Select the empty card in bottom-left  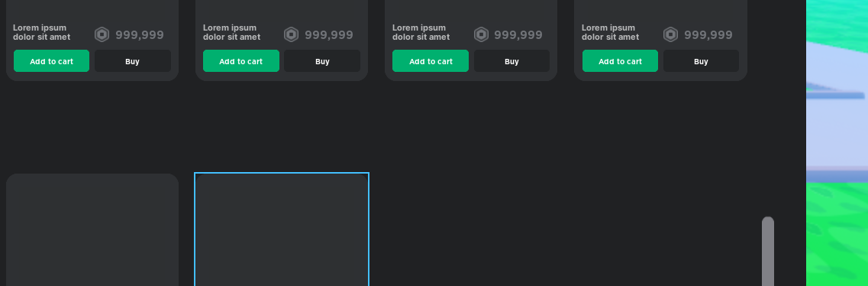[x=92, y=230]
